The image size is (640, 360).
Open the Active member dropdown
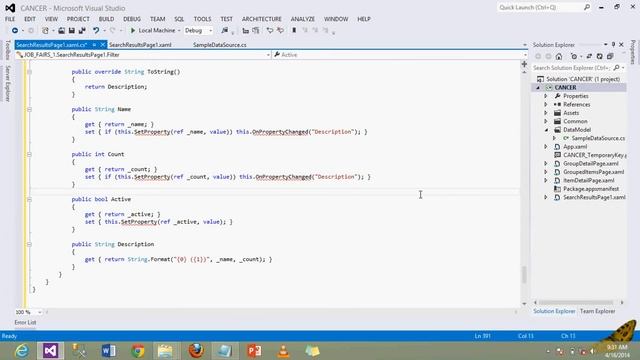pyautogui.click(x=400, y=55)
